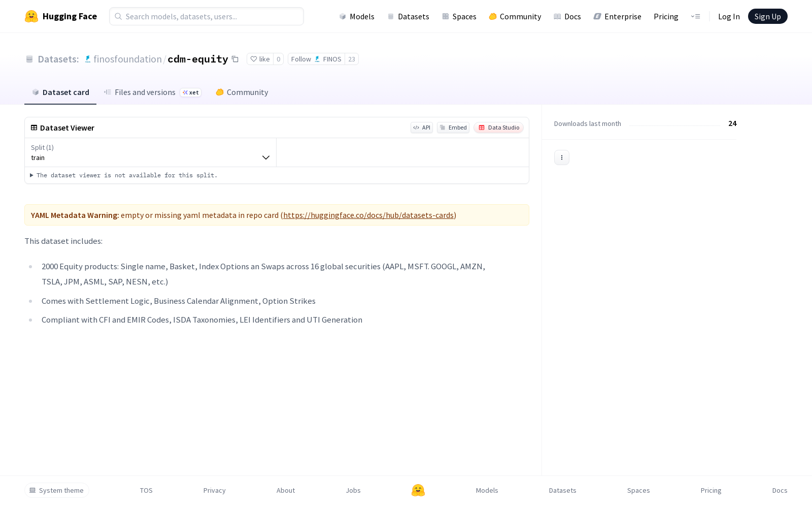
Task: Click the cdm-equity dataset title
Action: (x=198, y=59)
